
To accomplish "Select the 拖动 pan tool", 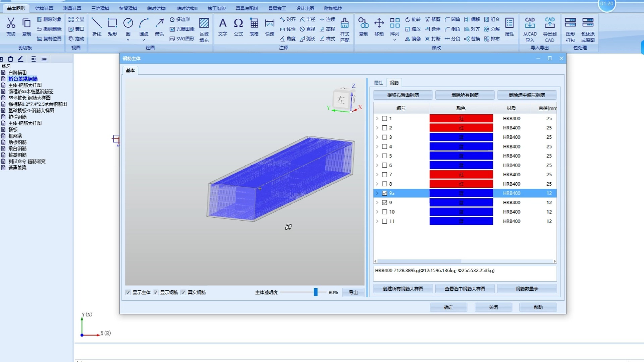I will pyautogui.click(x=76, y=39).
